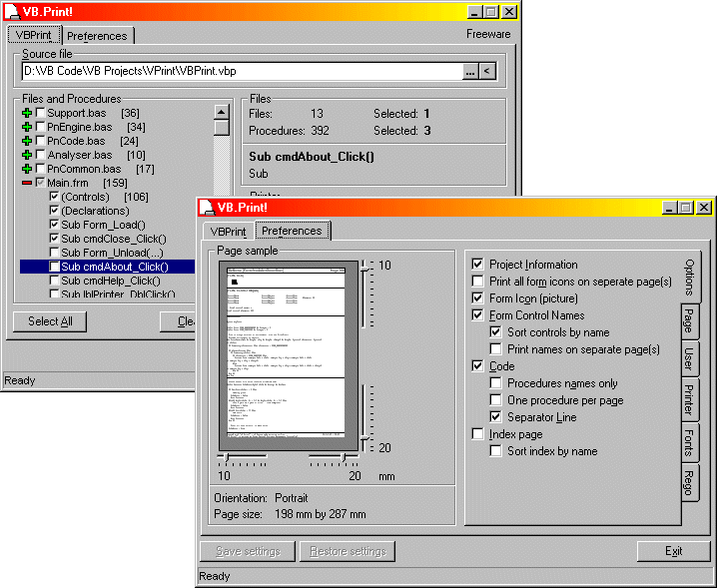The height and width of the screenshot is (588, 718).
Task: Enable Print all form icons on seperate page(s)
Action: pyautogui.click(x=477, y=282)
